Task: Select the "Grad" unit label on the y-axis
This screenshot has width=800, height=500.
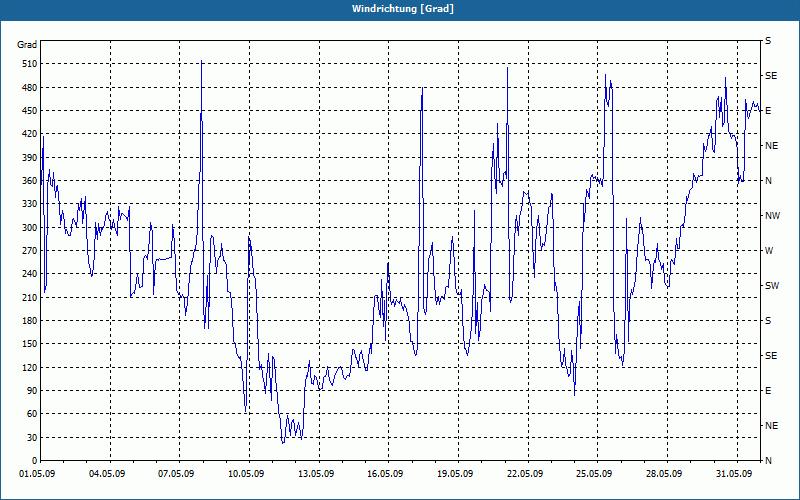Action: pos(27,45)
